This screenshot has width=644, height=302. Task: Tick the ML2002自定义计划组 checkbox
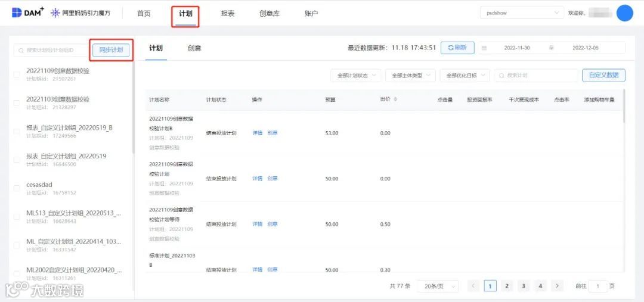17,273
